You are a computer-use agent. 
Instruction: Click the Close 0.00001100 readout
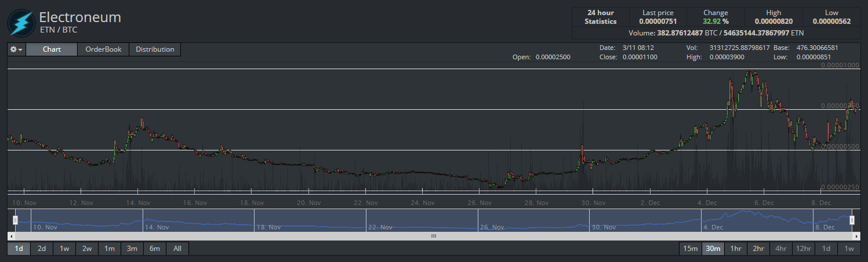(x=629, y=58)
